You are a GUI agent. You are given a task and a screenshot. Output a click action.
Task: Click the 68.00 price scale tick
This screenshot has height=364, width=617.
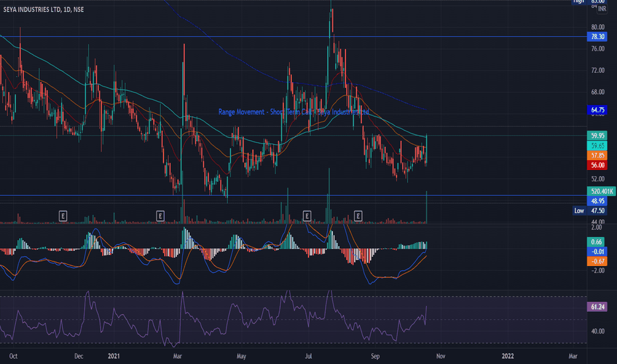point(598,92)
